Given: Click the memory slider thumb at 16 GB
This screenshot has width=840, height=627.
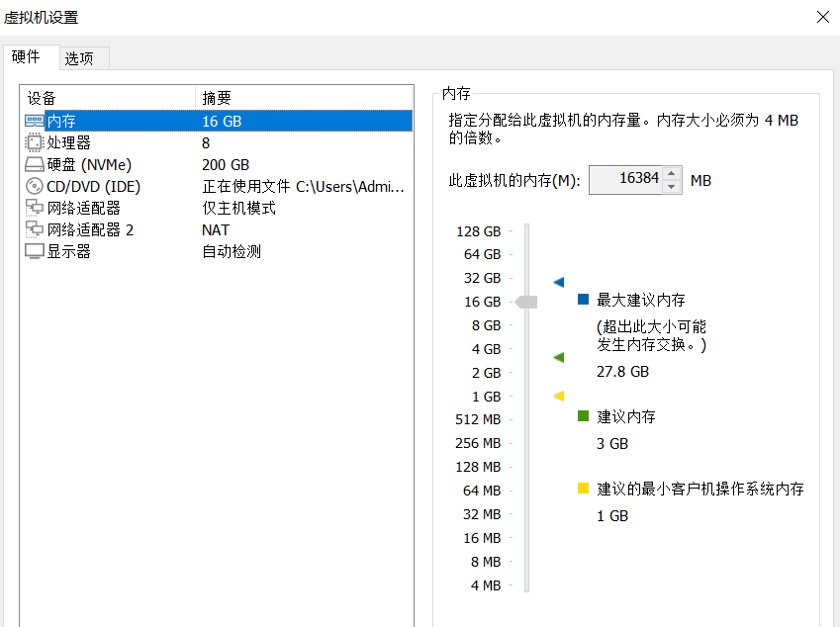Looking at the screenshot, I should click(526, 302).
